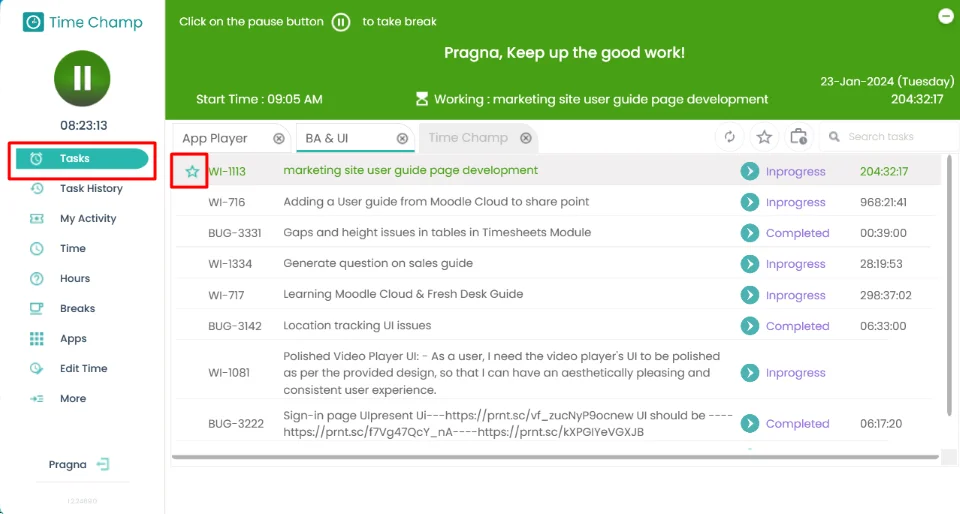
Task: Click the arrow button for WI-1334
Action: tap(749, 264)
